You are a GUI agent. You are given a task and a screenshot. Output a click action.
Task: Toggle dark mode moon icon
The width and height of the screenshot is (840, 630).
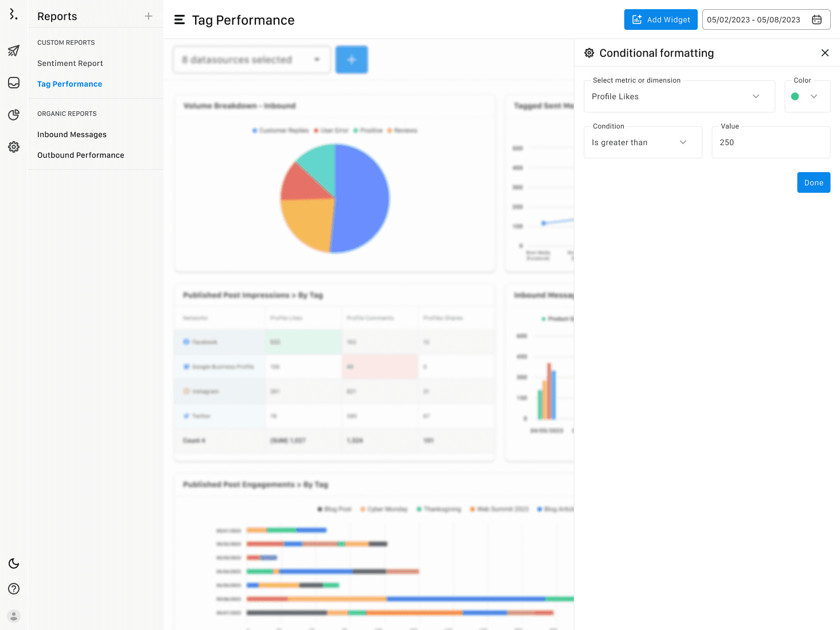(x=14, y=563)
